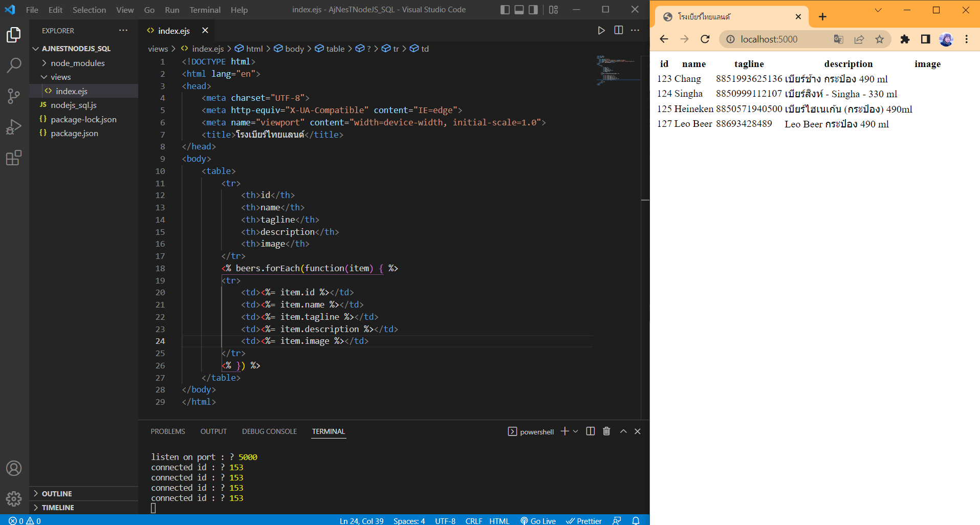Click the Run Code play icon
This screenshot has height=525, width=980.
[x=601, y=31]
